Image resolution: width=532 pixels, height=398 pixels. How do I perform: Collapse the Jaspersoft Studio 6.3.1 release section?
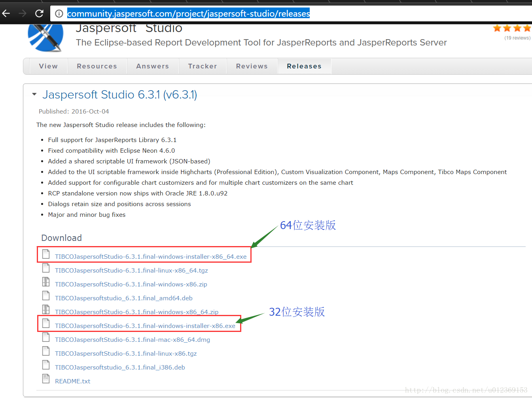(34, 95)
